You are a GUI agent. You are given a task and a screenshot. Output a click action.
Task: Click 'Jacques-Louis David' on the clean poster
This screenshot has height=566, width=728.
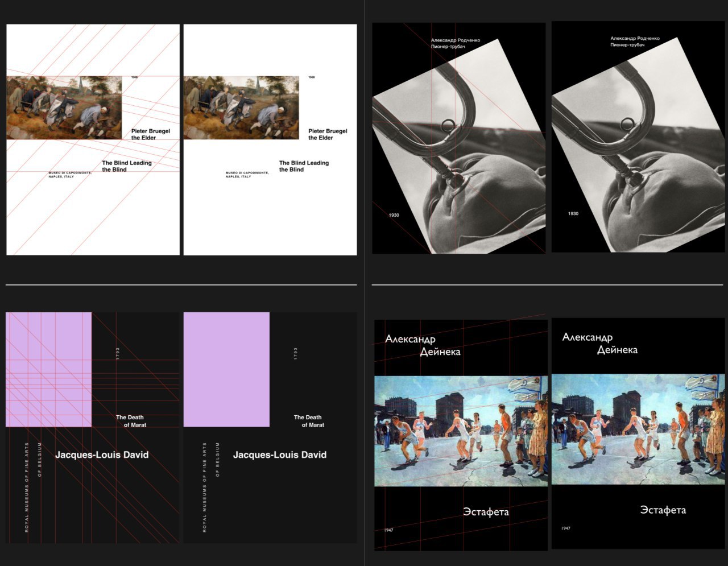(x=280, y=455)
